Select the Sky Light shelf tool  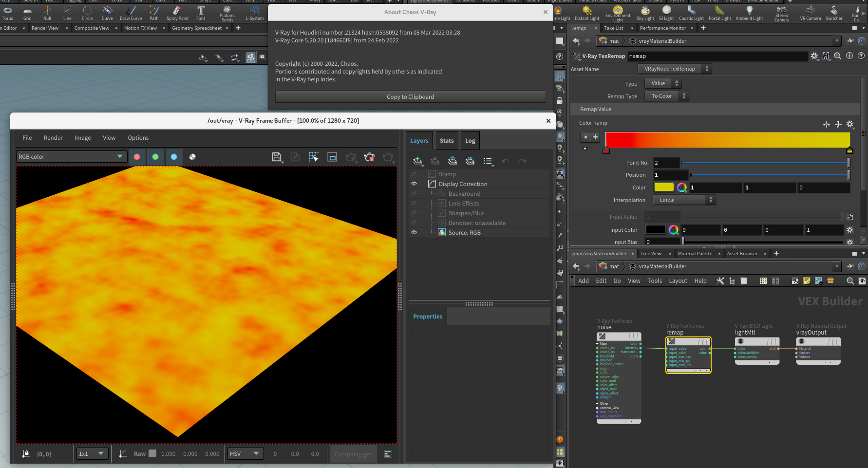click(x=645, y=13)
